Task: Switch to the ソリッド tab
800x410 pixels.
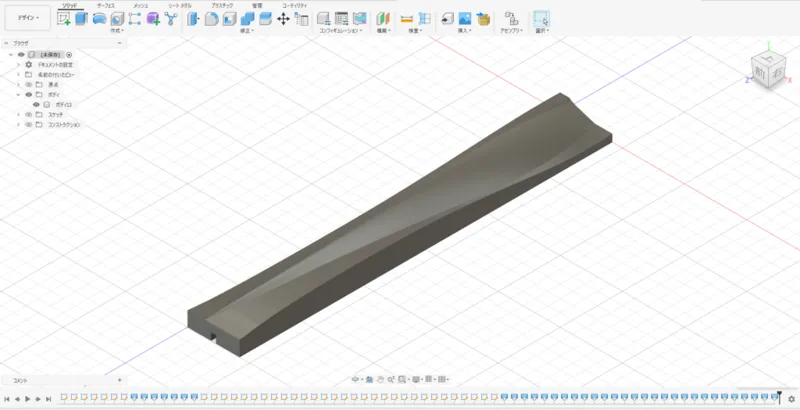Action: (x=69, y=5)
